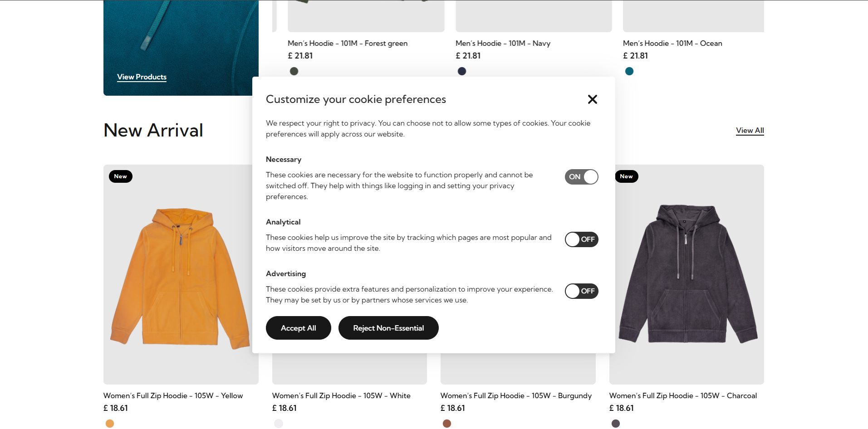Open Men's Hoodie 101M Forest green title
Screen dimensions: 868x429
348,44
